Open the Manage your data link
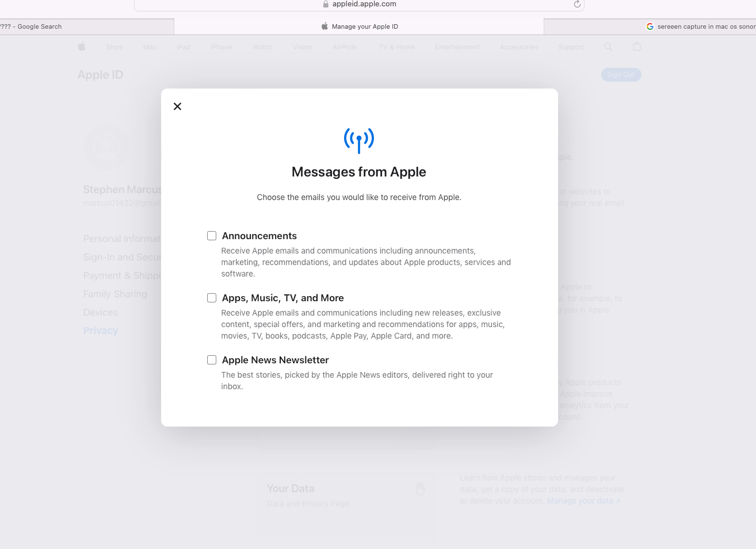This screenshot has width=756, height=549. coord(580,501)
